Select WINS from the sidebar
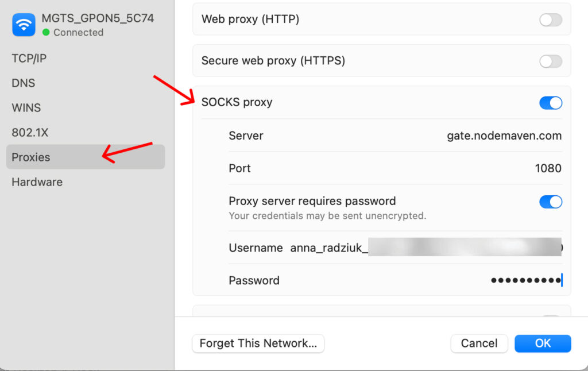 (x=25, y=107)
